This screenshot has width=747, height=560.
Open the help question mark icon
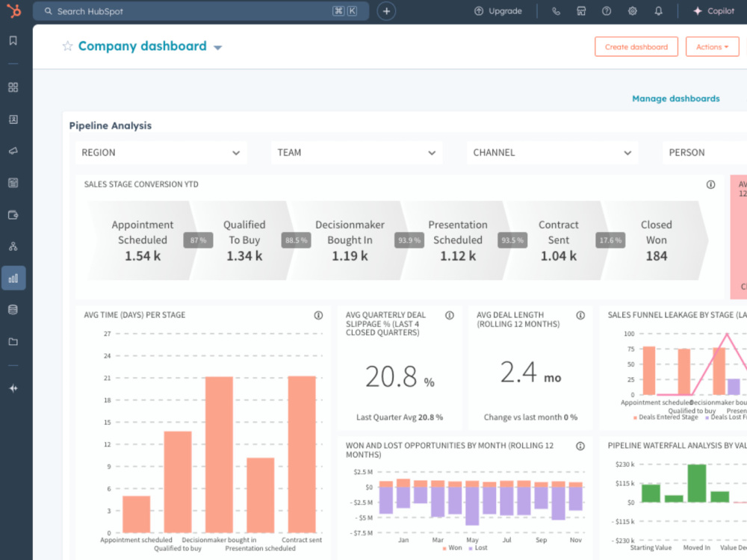point(607,11)
